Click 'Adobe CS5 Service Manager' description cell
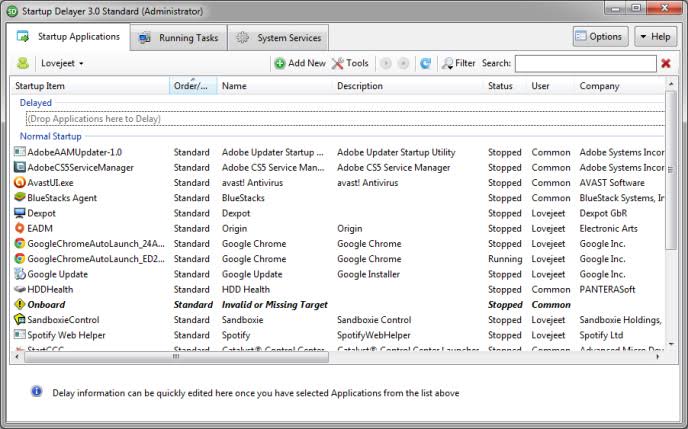The height and width of the screenshot is (429, 688). point(394,168)
